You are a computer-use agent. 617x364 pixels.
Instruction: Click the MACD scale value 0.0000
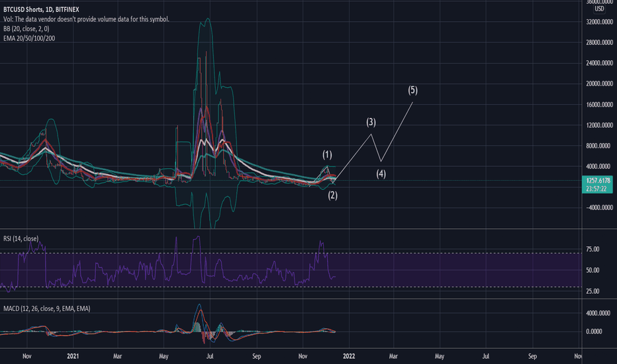(594, 332)
